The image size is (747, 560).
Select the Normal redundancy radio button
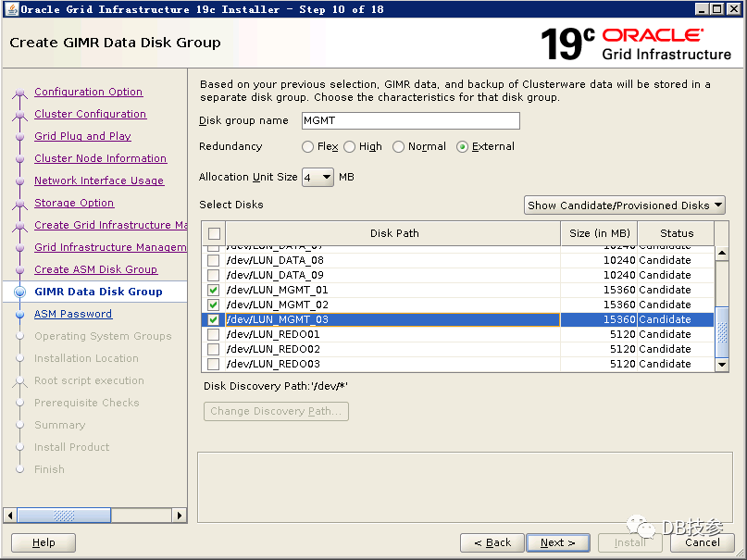398,146
